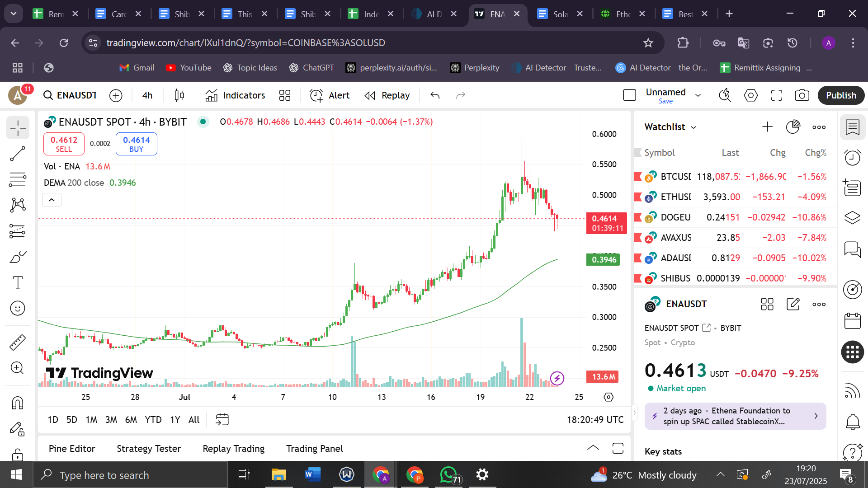The width and height of the screenshot is (868, 488).
Task: Collapse the right widget panel handle
Action: click(x=634, y=412)
